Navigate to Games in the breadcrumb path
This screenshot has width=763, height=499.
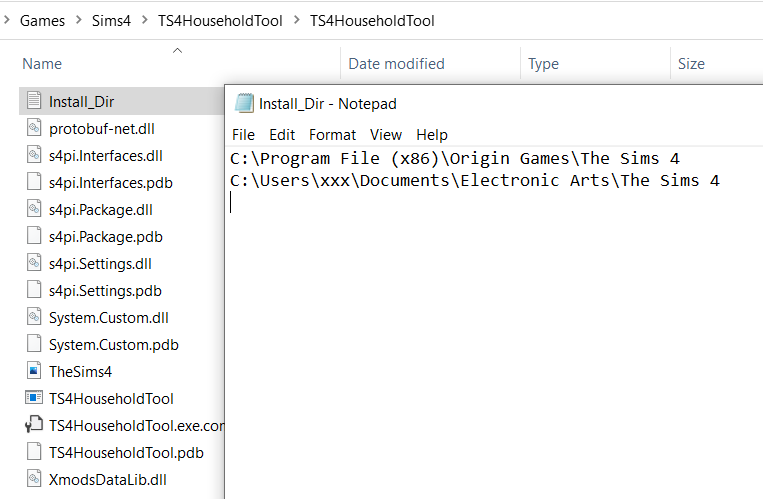[42, 21]
